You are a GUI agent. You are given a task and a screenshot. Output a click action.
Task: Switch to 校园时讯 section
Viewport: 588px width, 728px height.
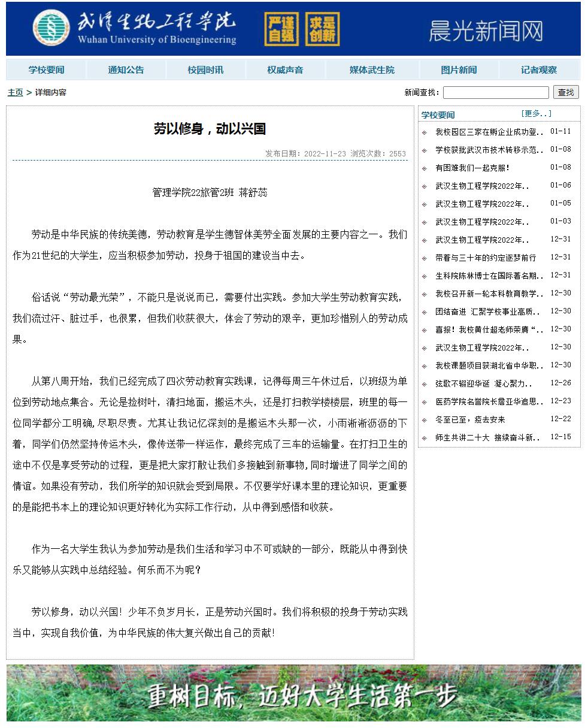click(x=205, y=70)
